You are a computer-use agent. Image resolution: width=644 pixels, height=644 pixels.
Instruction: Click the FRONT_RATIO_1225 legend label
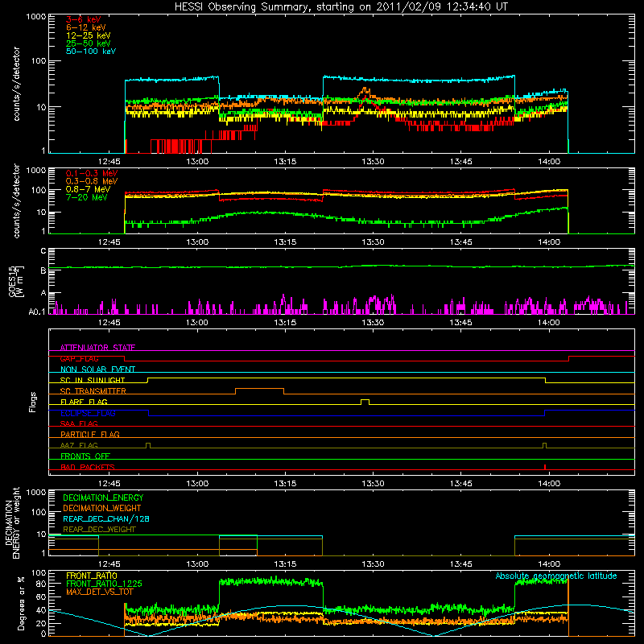(104, 584)
